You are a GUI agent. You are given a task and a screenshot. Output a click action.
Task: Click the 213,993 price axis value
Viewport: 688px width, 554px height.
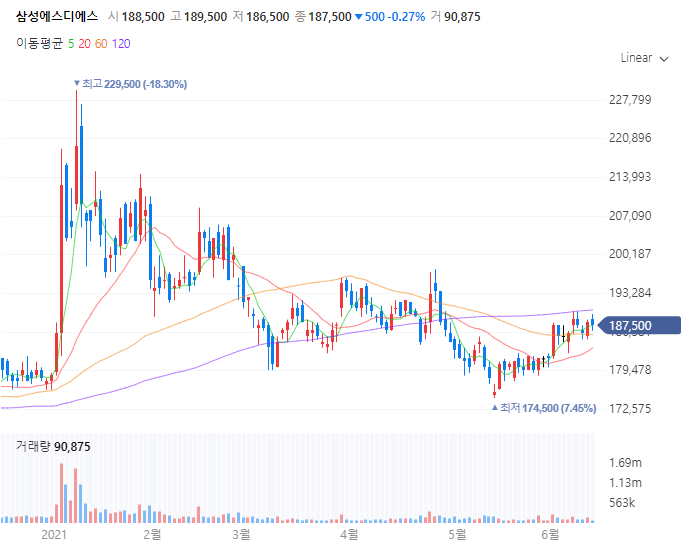(630, 177)
